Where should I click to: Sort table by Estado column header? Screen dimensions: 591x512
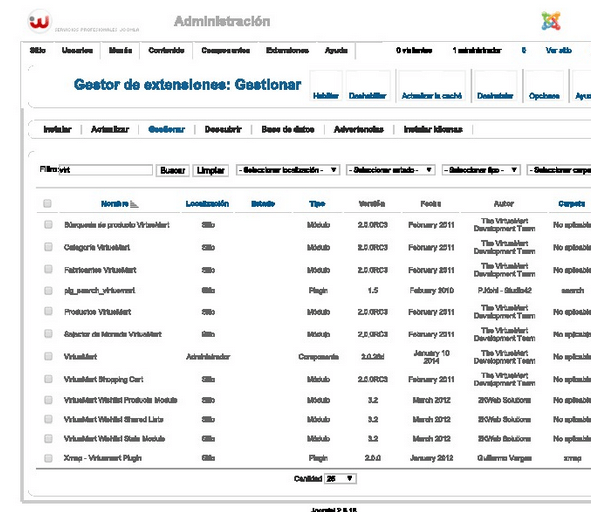(x=263, y=204)
